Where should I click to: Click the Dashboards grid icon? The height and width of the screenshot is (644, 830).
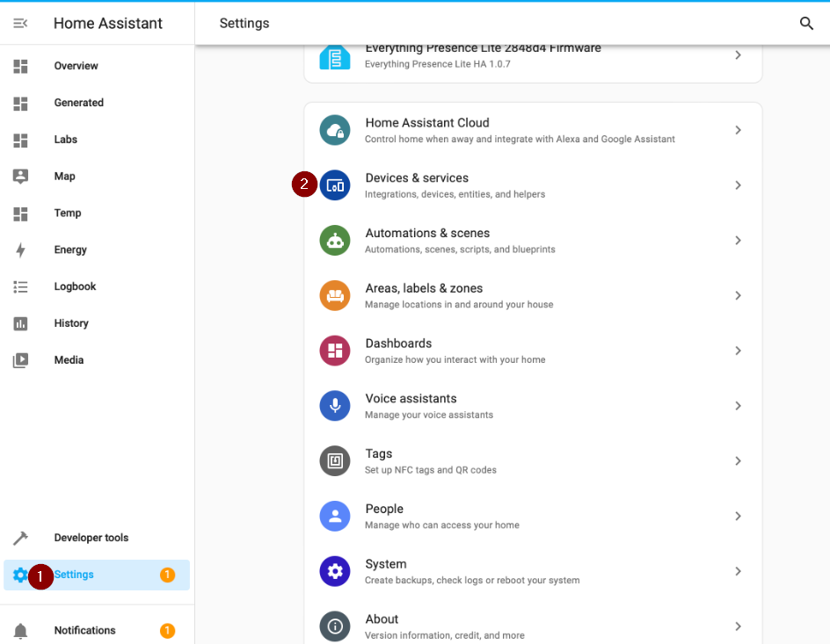coord(335,351)
